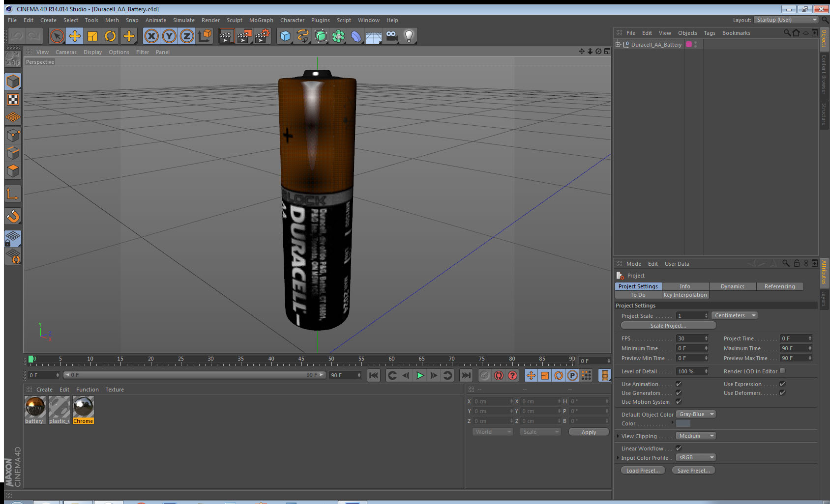Screen dimensions: 830x504
Task: Expand the View Clipping disclosure triangle
Action: point(618,436)
